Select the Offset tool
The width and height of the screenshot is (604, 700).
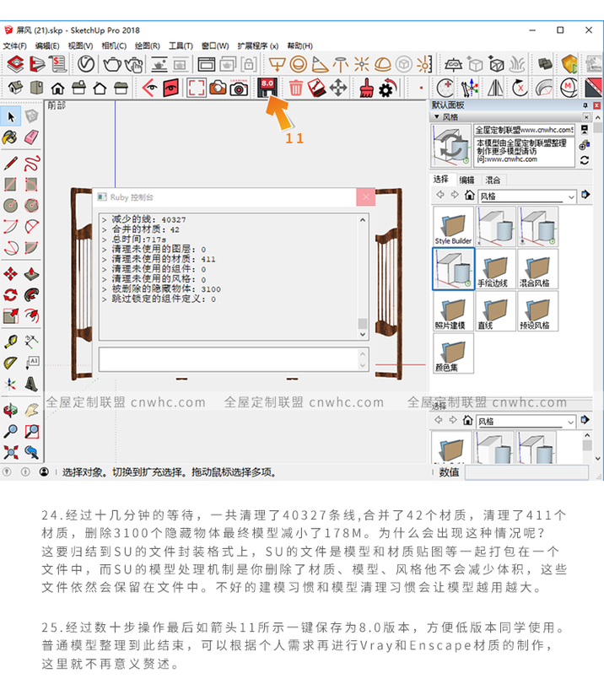pyautogui.click(x=31, y=316)
